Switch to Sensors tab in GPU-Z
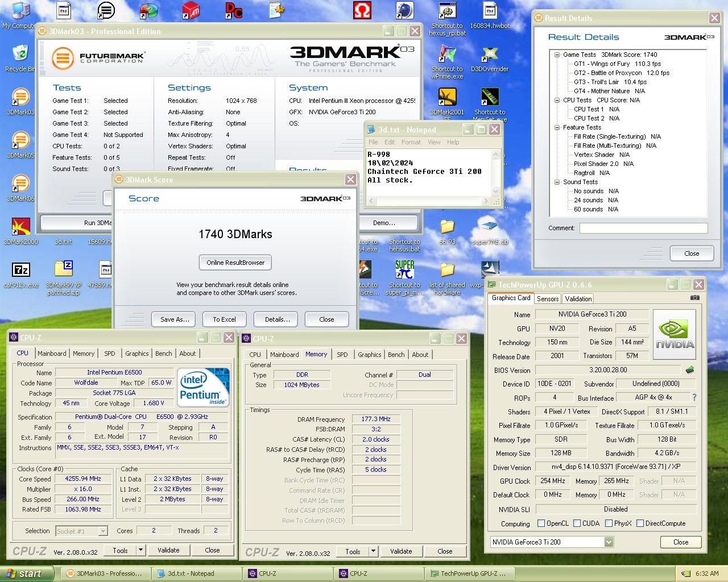The height and width of the screenshot is (582, 728). [548, 298]
